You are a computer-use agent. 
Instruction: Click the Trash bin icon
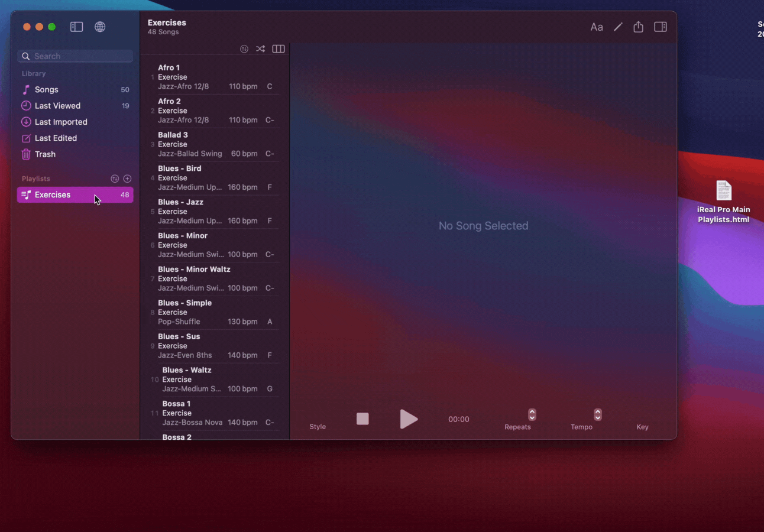[x=26, y=154]
